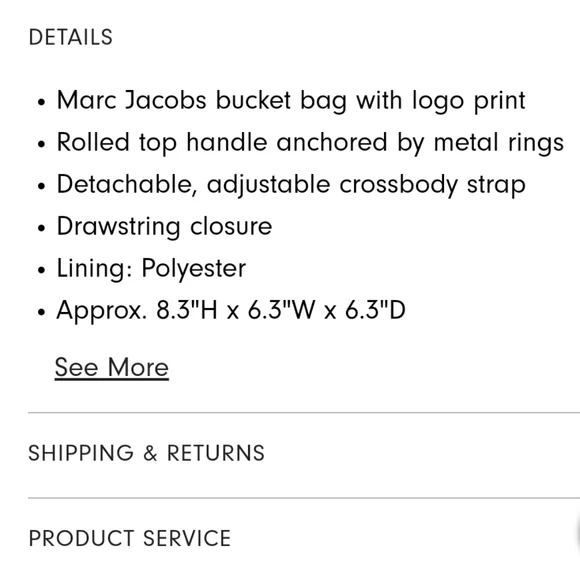
Task: Select the Drawstring closure text
Action: (x=164, y=226)
